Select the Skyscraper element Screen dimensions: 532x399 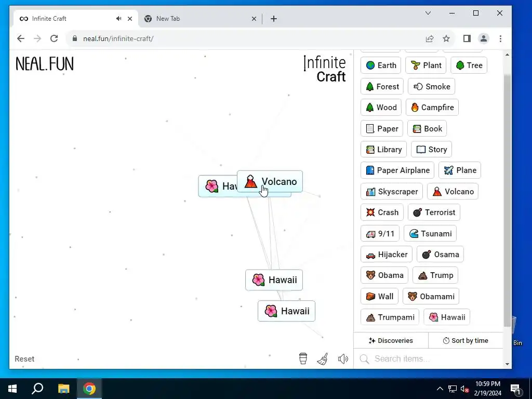[x=392, y=191]
